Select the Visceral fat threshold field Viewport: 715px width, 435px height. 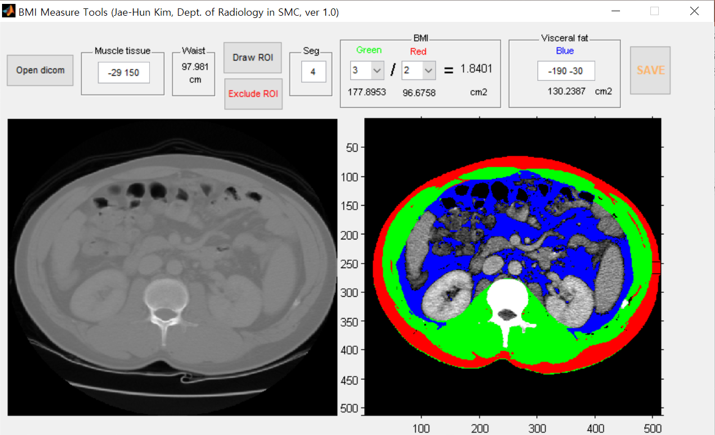pos(566,71)
